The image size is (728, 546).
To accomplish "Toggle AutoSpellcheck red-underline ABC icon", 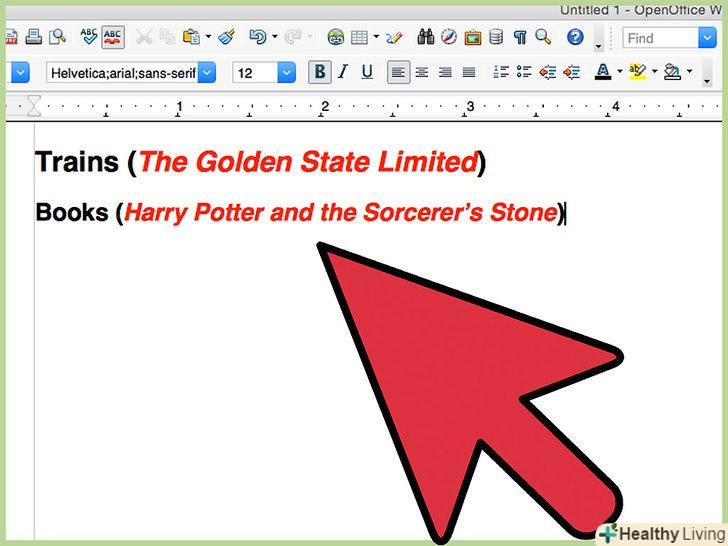I will (112, 37).
